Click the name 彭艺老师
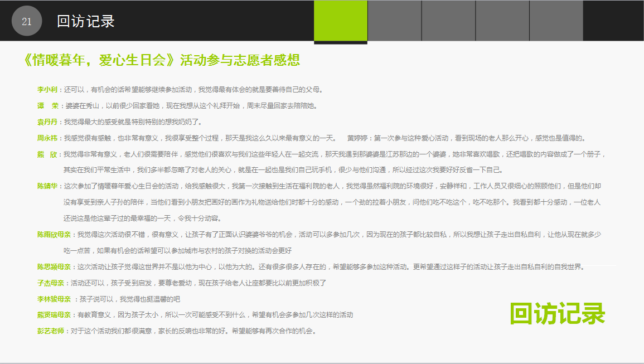This screenshot has width=644, height=364. 51,331
